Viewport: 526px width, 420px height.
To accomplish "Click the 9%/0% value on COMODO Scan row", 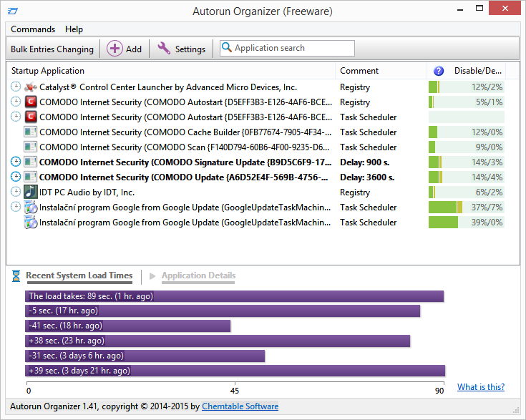I will point(489,147).
